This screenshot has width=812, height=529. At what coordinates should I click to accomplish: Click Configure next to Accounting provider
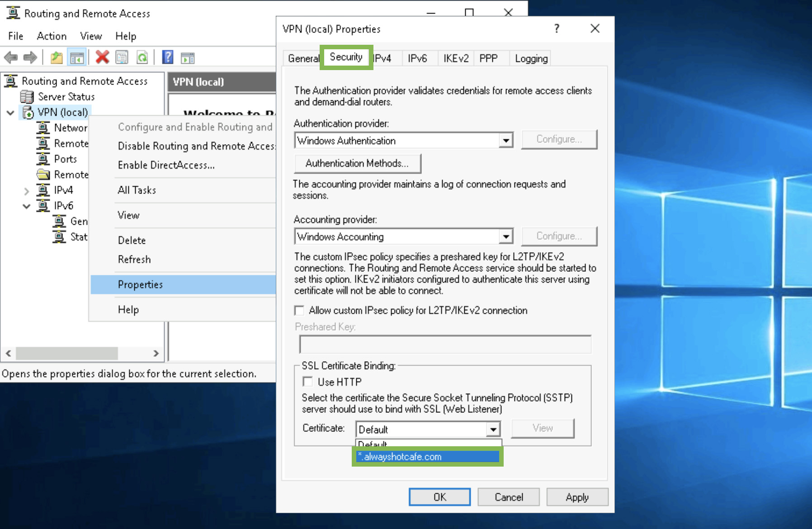[x=559, y=236]
